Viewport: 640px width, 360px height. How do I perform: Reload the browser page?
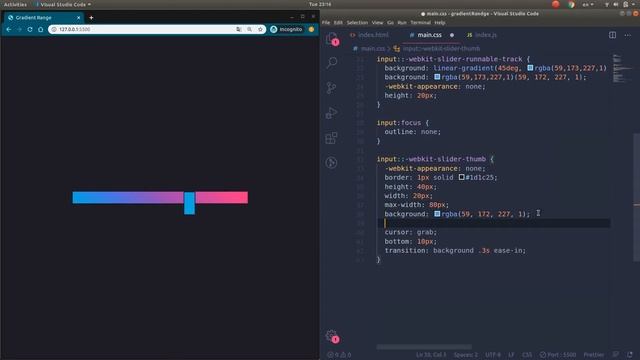pyautogui.click(x=30, y=29)
